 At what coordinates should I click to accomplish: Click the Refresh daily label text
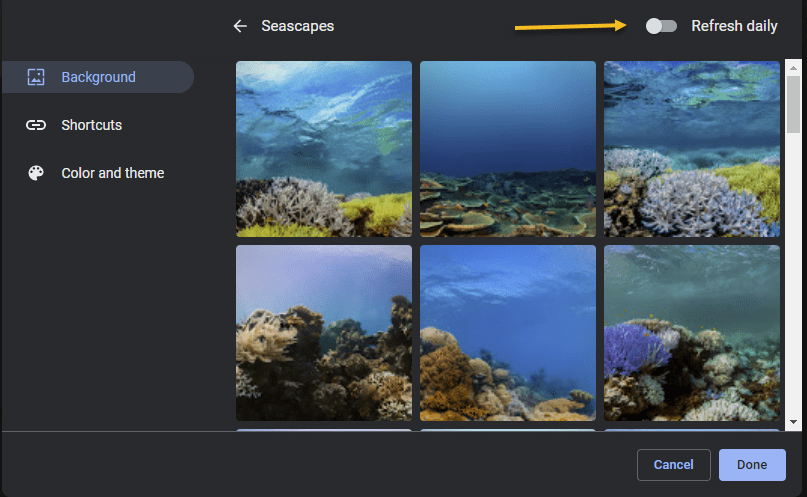tap(734, 26)
